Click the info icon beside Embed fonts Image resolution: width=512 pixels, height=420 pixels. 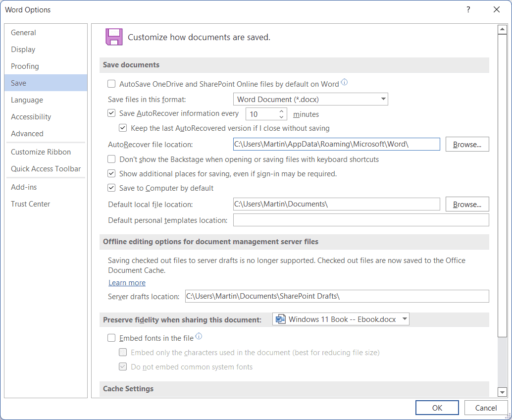pyautogui.click(x=199, y=336)
